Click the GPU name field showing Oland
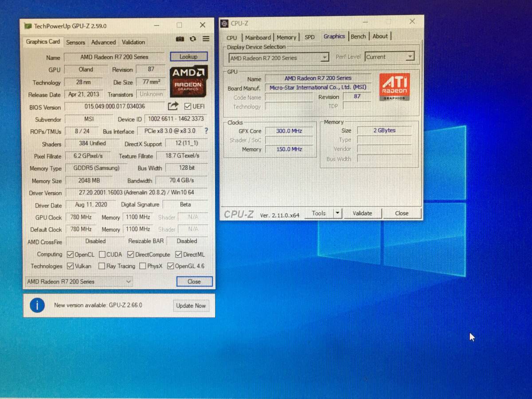The height and width of the screenshot is (399, 532). 86,70
